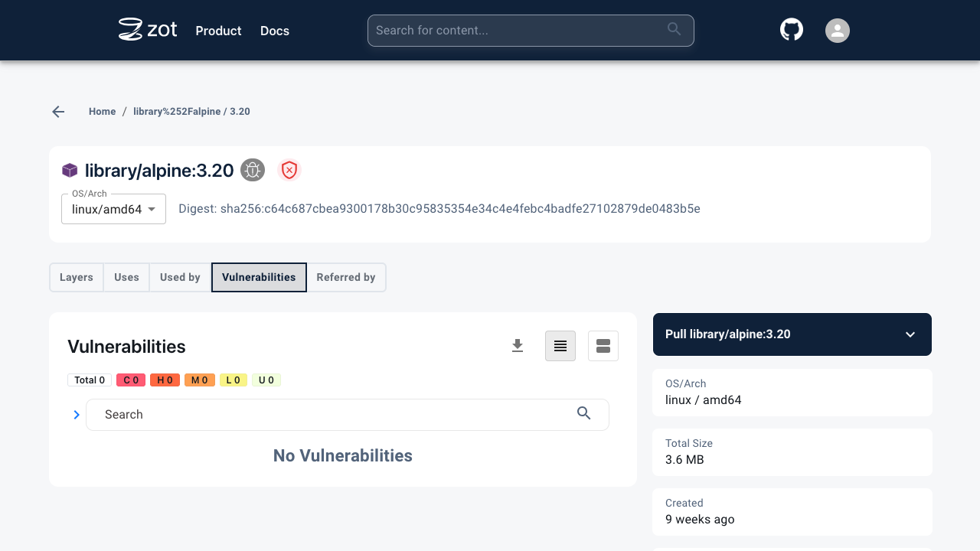
Task: Click the U 0 unknown badge
Action: pyautogui.click(x=266, y=380)
